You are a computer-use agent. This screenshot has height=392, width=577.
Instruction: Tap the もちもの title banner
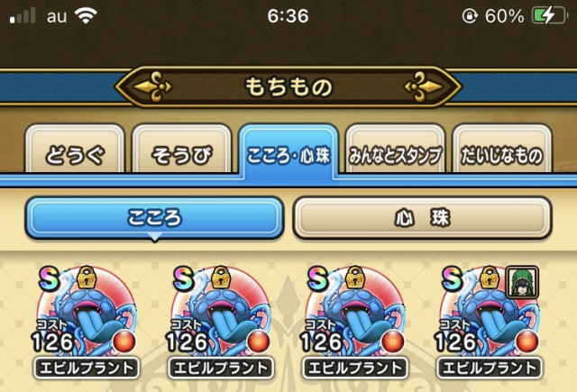coord(288,87)
